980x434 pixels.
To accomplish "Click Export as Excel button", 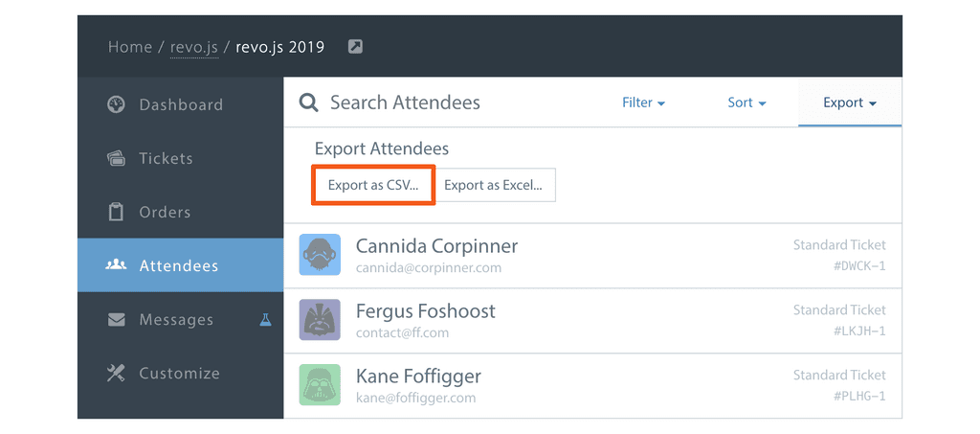I will tap(493, 185).
